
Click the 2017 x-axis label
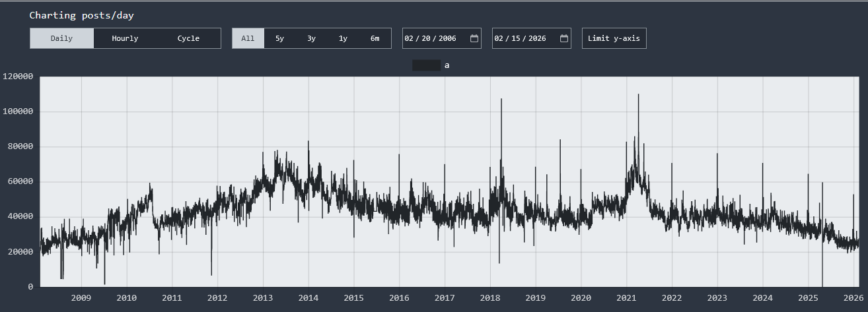click(x=445, y=297)
